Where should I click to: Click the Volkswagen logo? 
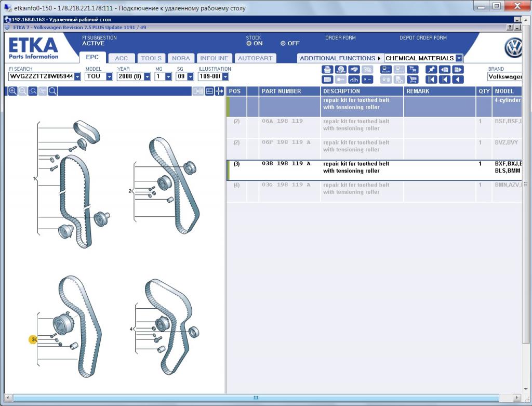tap(513, 48)
